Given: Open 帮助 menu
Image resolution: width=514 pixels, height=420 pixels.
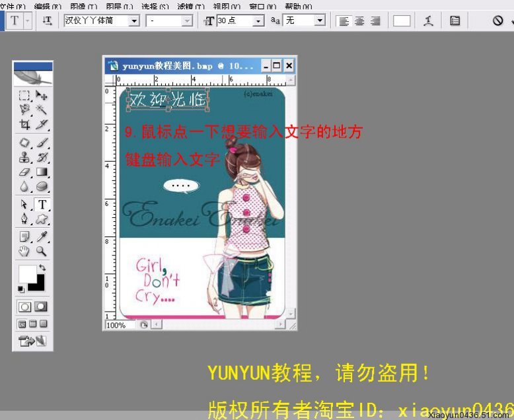Looking at the screenshot, I should pos(299,6).
